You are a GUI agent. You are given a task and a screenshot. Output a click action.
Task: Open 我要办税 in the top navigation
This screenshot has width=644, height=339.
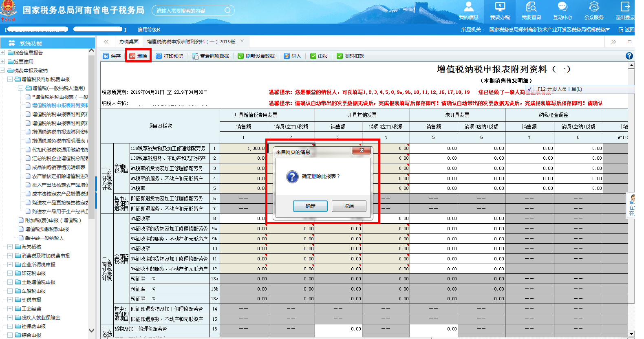pos(500,11)
